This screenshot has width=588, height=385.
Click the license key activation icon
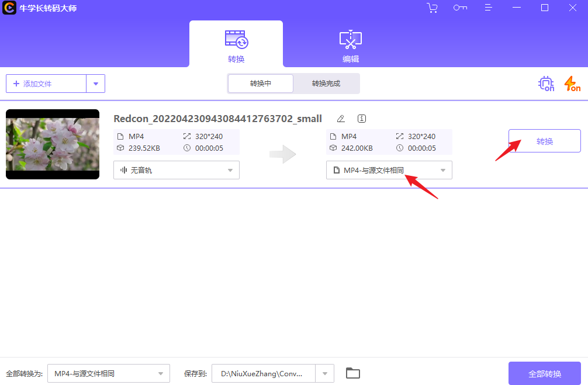460,8
